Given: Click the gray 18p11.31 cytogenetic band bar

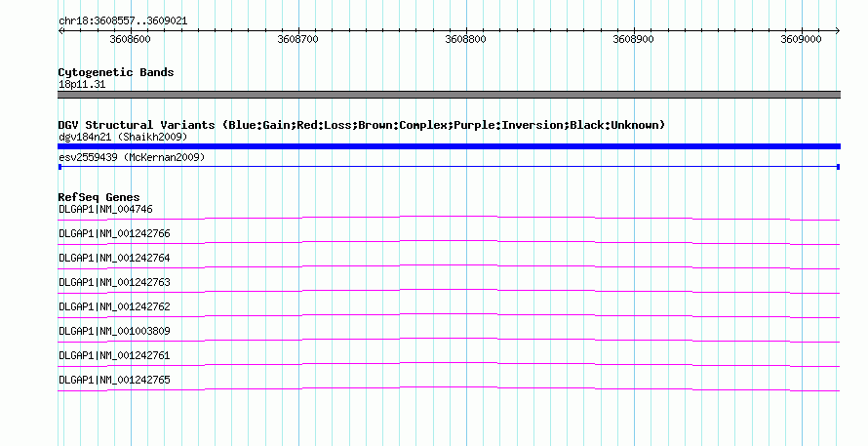Looking at the screenshot, I should coord(449,95).
